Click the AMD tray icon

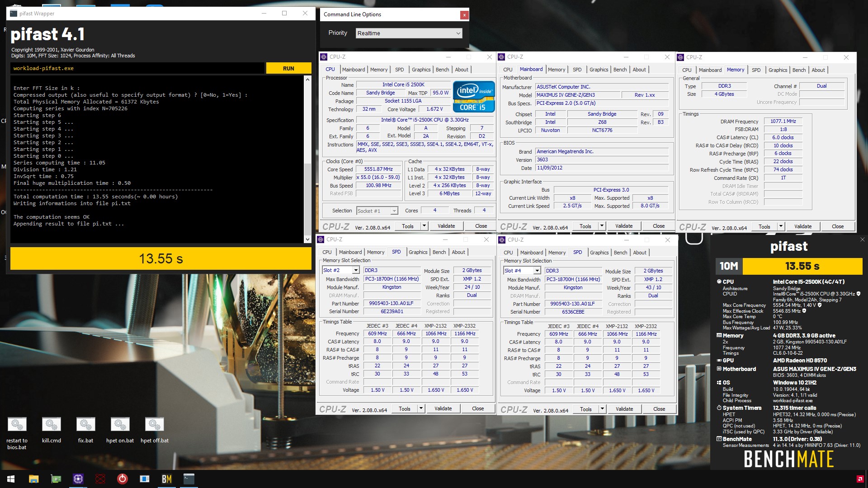pos(860,479)
